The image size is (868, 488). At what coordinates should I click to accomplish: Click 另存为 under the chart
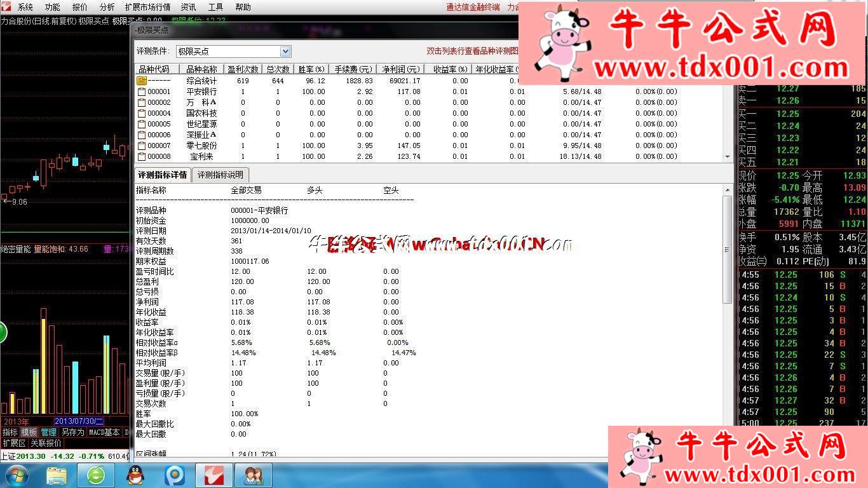pos(72,432)
